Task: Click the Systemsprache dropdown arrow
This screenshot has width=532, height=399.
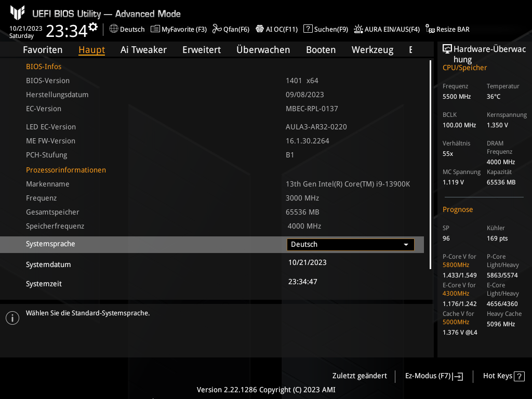Action: (406, 245)
